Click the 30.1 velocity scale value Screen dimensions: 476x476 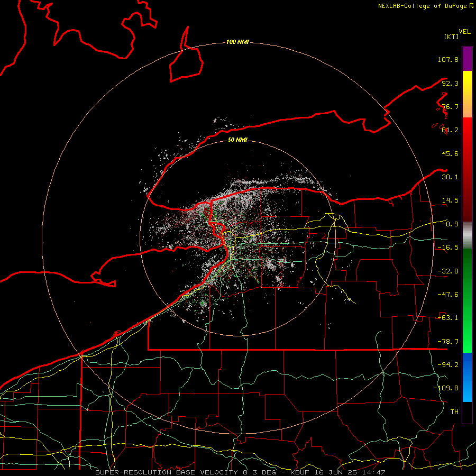450,177
